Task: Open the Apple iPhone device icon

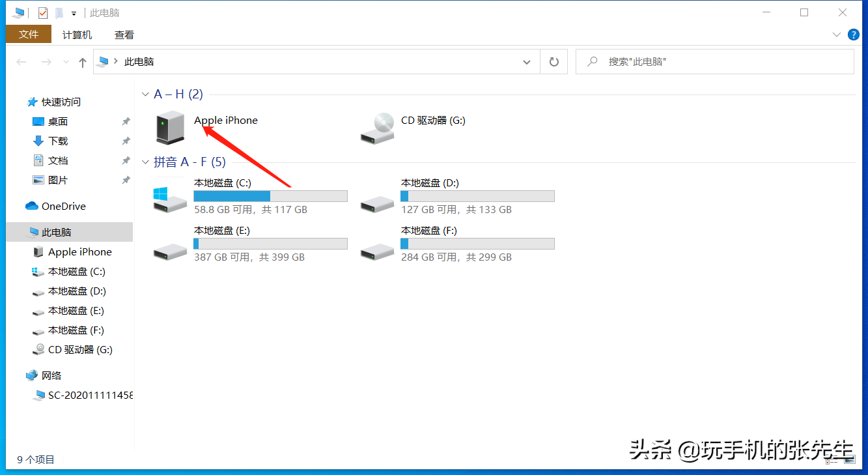Action: point(169,127)
